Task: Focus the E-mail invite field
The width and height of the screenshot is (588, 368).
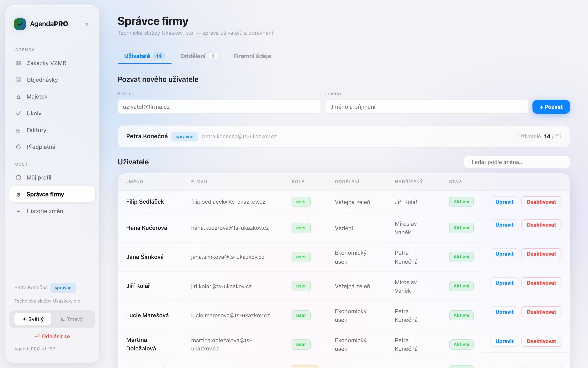Action: pyautogui.click(x=219, y=107)
